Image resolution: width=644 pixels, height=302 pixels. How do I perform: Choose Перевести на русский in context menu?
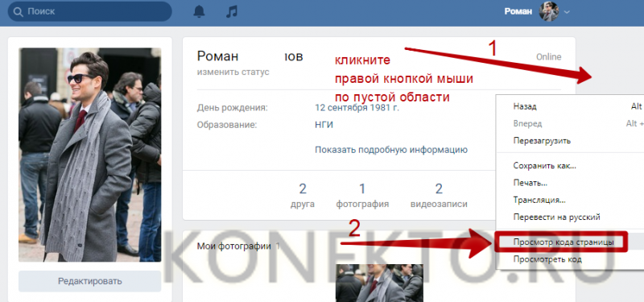tap(556, 217)
